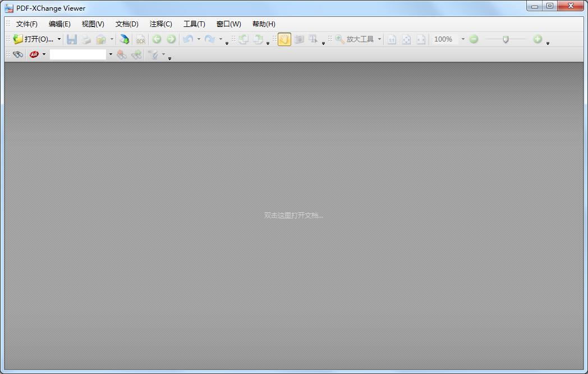Open the 视图(V) menu
This screenshot has height=374, width=588.
[93, 24]
